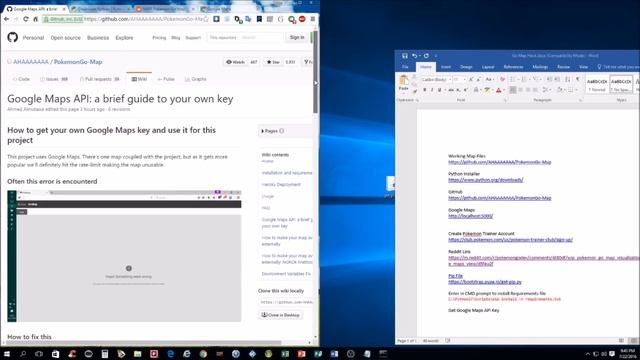Open the Paragraph dialog launcher
This screenshot has width=640, height=360.
(580, 100)
